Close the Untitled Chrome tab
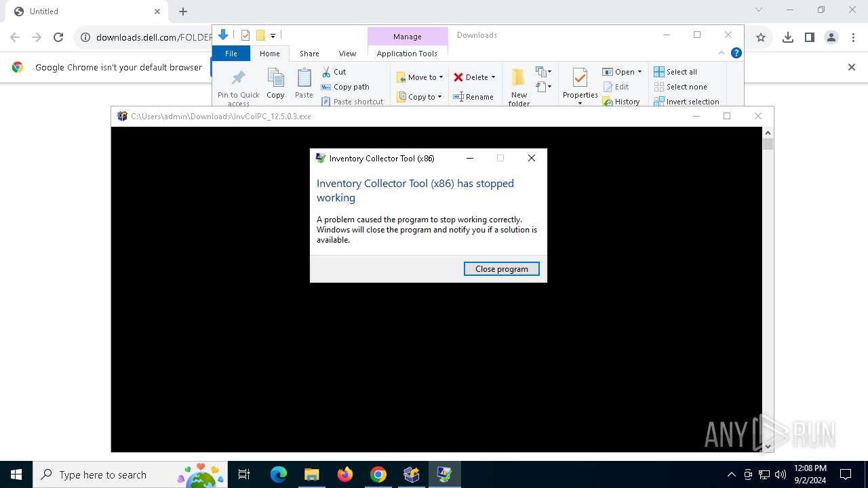This screenshot has height=488, width=868. click(x=157, y=12)
